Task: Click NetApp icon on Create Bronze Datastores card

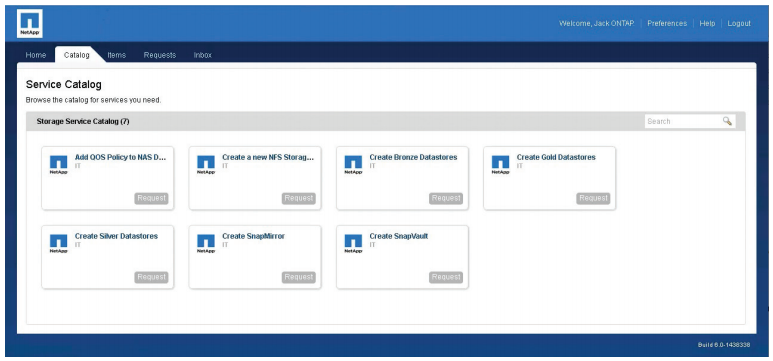Action: tap(353, 165)
